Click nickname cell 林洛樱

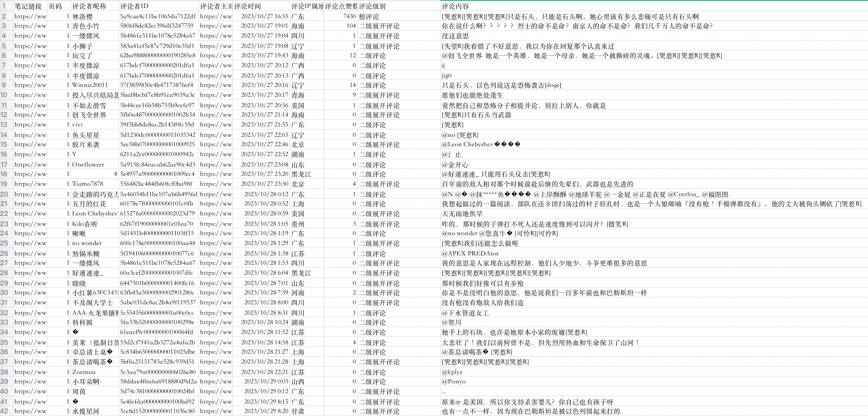pos(95,16)
